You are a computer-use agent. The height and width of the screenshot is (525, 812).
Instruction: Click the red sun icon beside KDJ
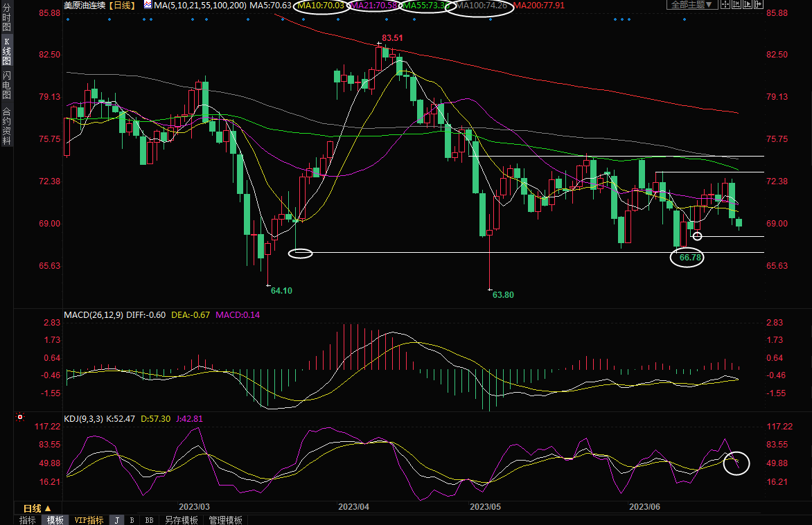tap(20, 418)
